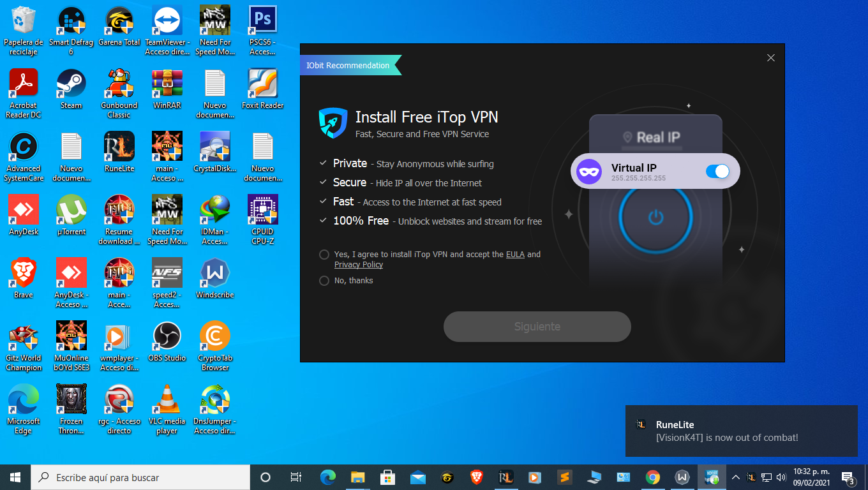Select the WinRAR desktop icon
This screenshot has width=868, height=490.
coord(167,89)
